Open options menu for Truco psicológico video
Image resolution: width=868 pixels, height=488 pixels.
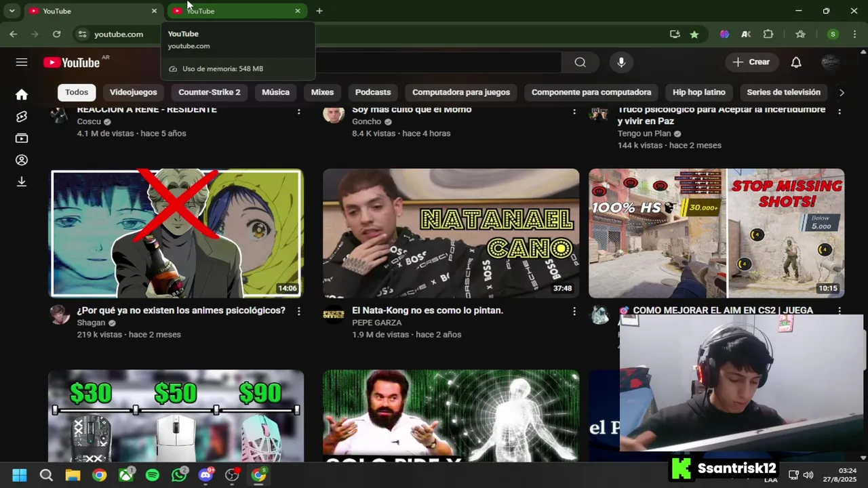click(840, 111)
